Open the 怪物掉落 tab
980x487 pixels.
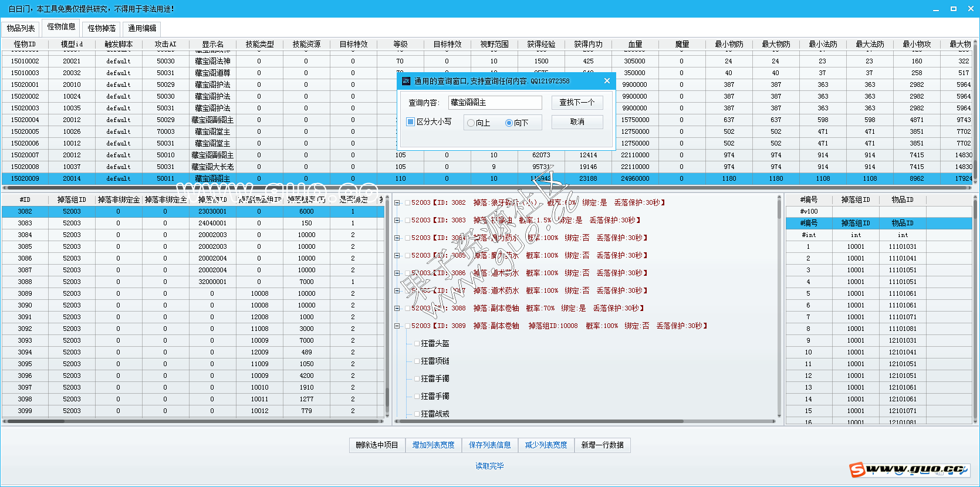102,28
